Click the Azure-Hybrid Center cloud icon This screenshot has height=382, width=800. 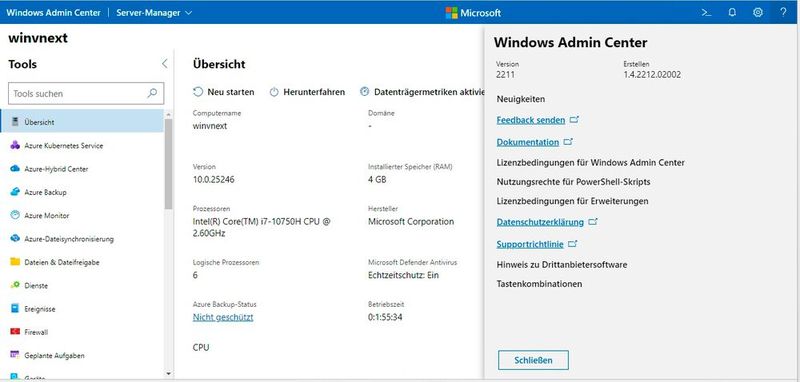pyautogui.click(x=15, y=168)
